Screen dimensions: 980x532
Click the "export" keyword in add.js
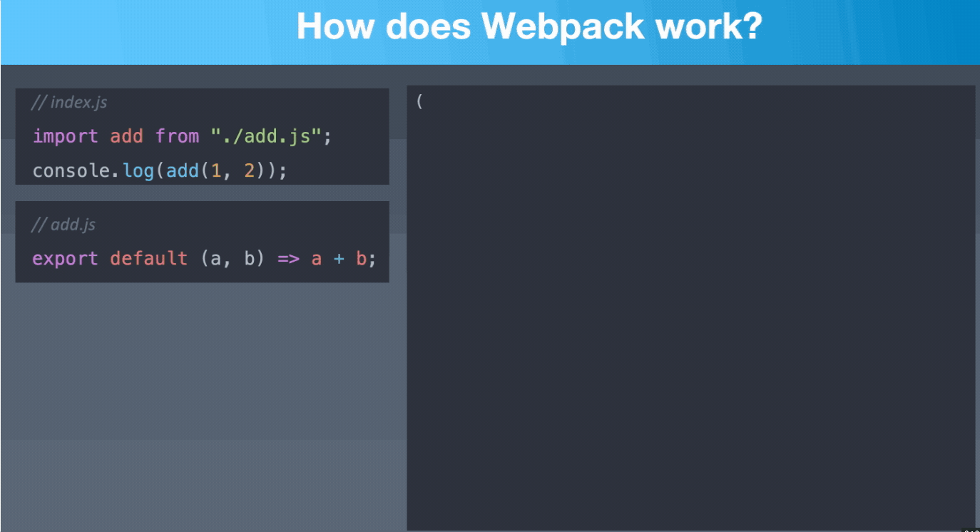pyautogui.click(x=66, y=258)
